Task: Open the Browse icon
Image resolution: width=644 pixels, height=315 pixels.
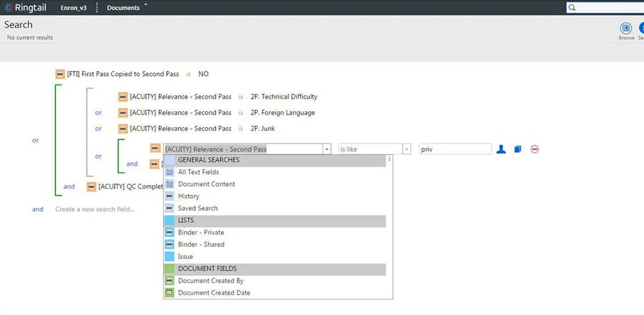Action: point(627,31)
